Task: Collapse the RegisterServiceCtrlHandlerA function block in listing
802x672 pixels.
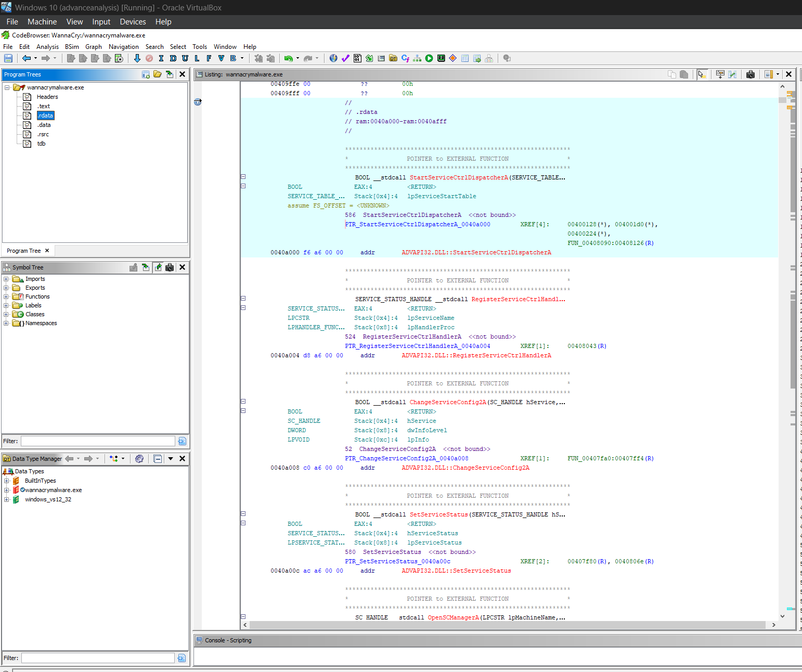Action: (243, 299)
